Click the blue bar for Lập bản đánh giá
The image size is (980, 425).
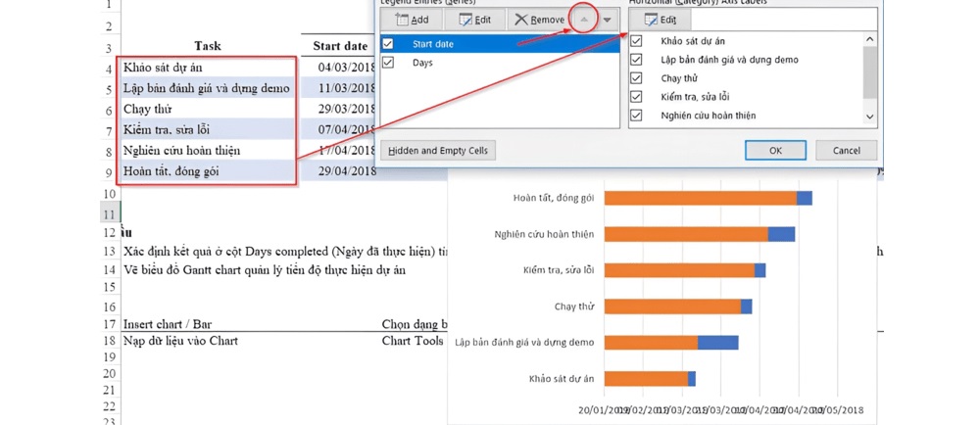(x=718, y=343)
